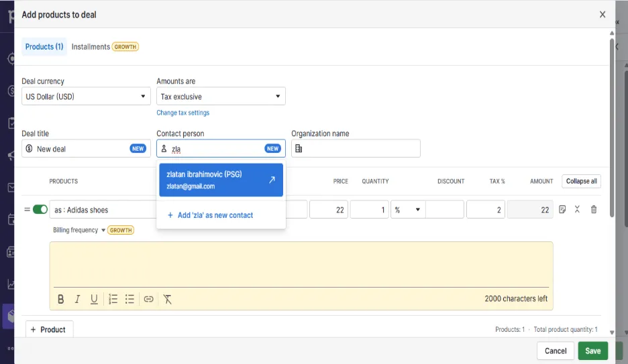Toggle underline formatting in notes editor

tap(94, 299)
